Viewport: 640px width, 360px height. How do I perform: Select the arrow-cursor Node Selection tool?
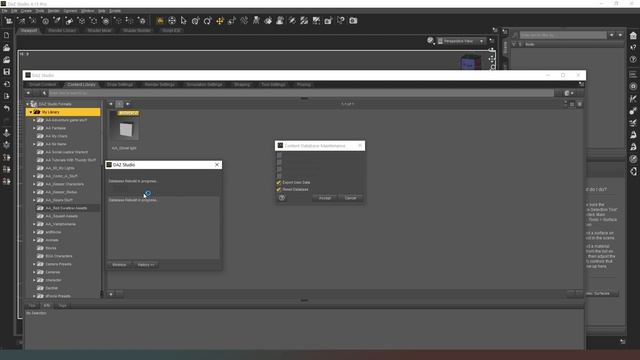point(184,20)
